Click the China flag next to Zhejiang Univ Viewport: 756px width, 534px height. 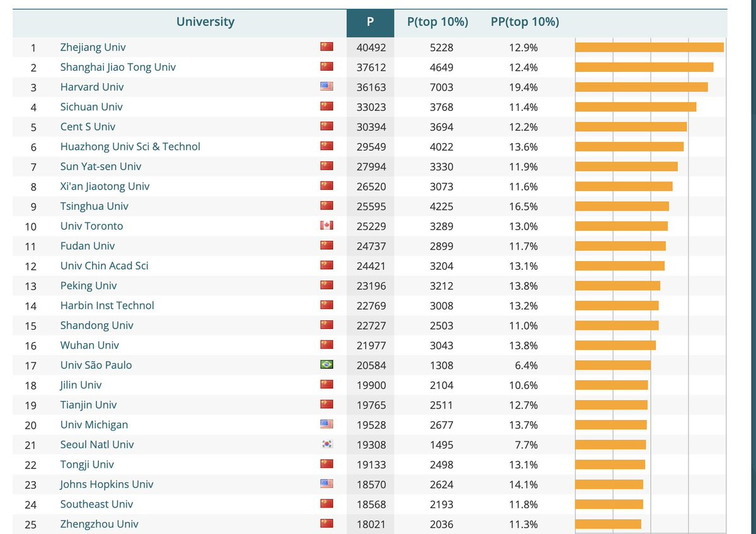[326, 47]
